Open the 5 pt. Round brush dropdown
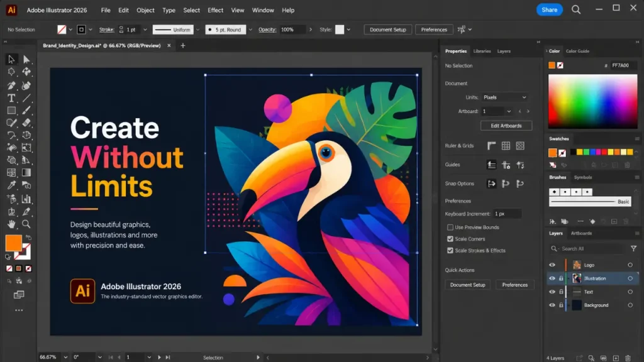This screenshot has width=644, height=362. coord(250,30)
